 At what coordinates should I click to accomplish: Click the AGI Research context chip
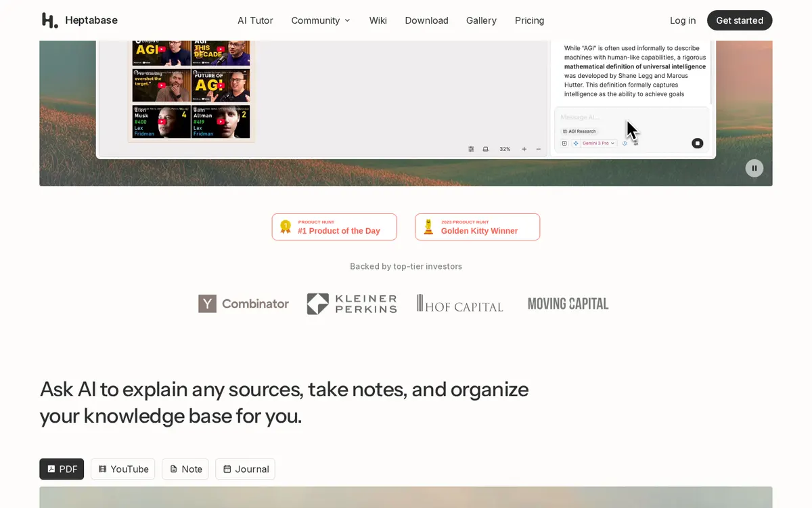(x=579, y=131)
